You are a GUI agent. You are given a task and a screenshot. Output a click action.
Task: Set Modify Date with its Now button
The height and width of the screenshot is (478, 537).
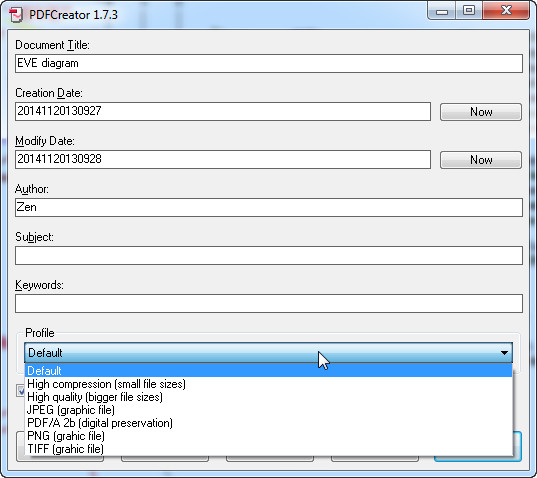pos(481,160)
